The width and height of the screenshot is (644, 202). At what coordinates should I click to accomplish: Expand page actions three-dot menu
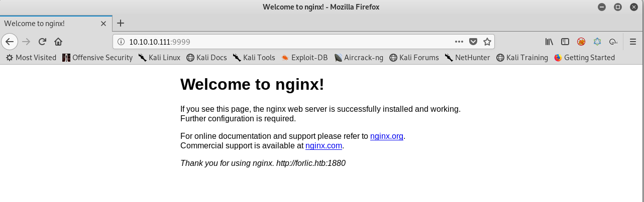click(x=459, y=42)
